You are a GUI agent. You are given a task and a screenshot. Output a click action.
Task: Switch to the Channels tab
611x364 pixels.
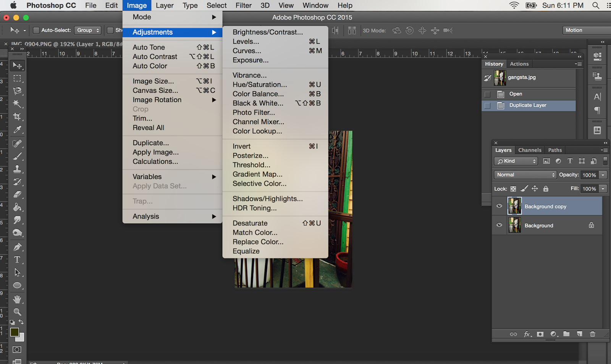[530, 150]
